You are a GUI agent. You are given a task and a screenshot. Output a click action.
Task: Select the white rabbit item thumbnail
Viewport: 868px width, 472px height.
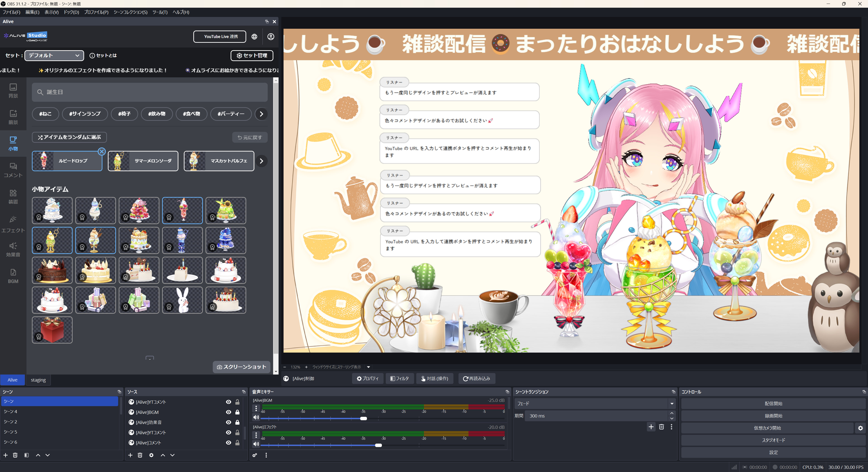(182, 300)
